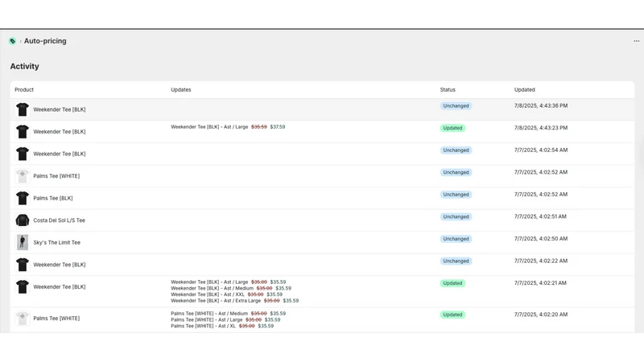Click the timestamp 7/8/2025, 4:43:36 PM
The image size is (644, 362).
tap(541, 106)
